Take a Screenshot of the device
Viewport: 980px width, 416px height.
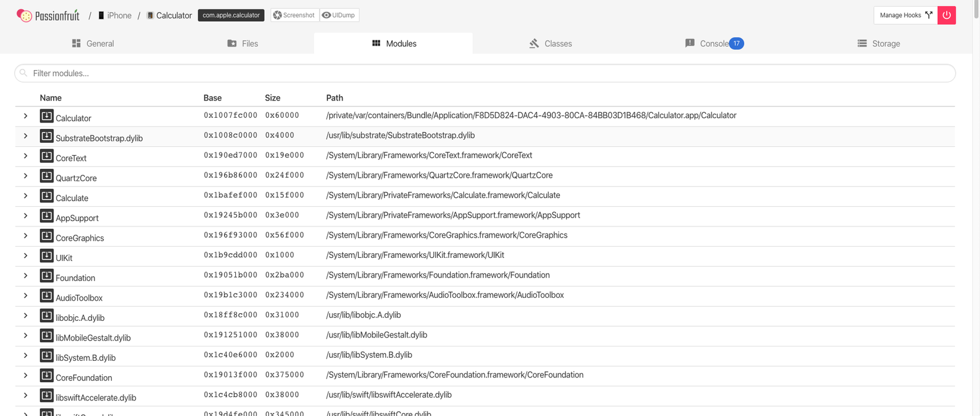pyautogui.click(x=295, y=15)
